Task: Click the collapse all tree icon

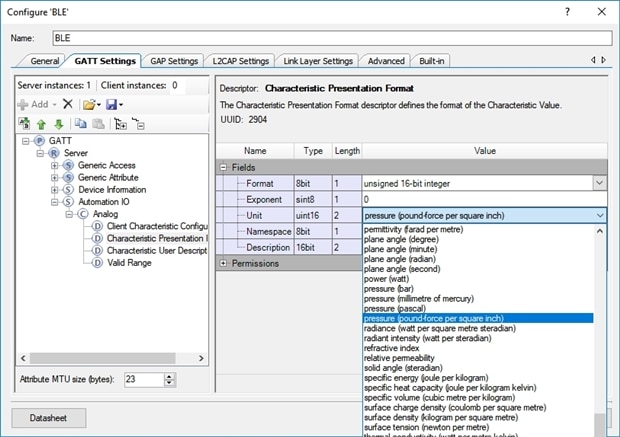Action: (138, 124)
